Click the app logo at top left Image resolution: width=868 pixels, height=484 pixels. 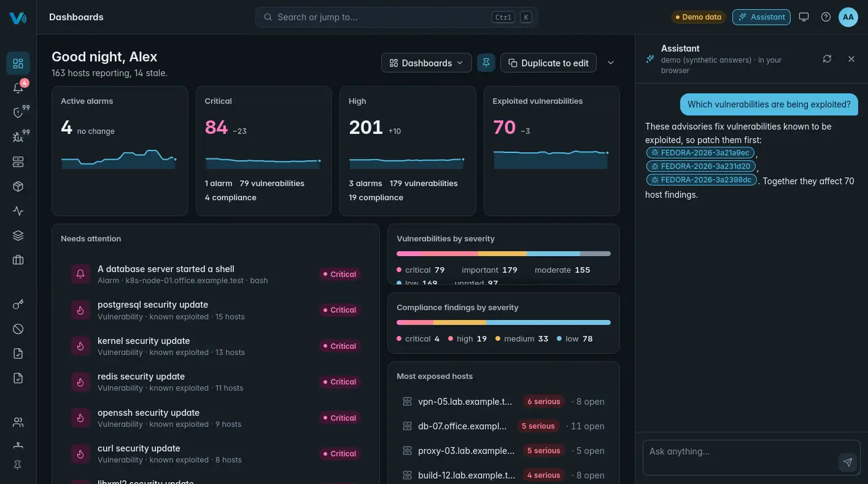click(18, 18)
